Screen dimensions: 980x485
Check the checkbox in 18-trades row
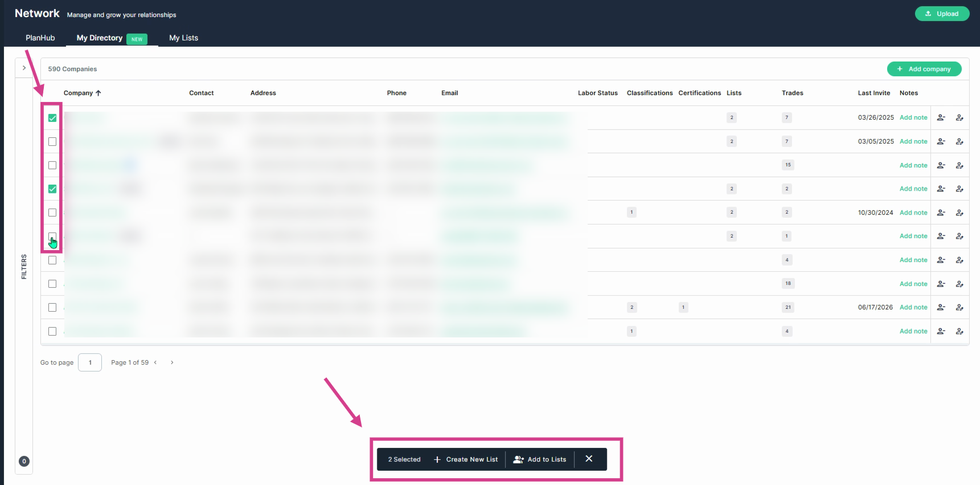coord(52,284)
